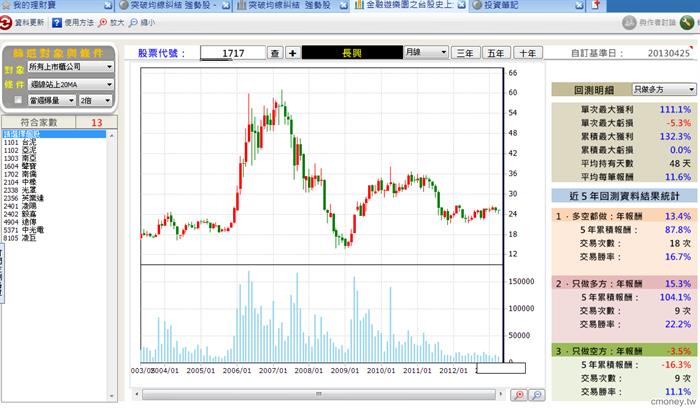Click the chart scrollbar right arrow
Viewport: 700px width, 408px height.
pyautogui.click(x=501, y=394)
